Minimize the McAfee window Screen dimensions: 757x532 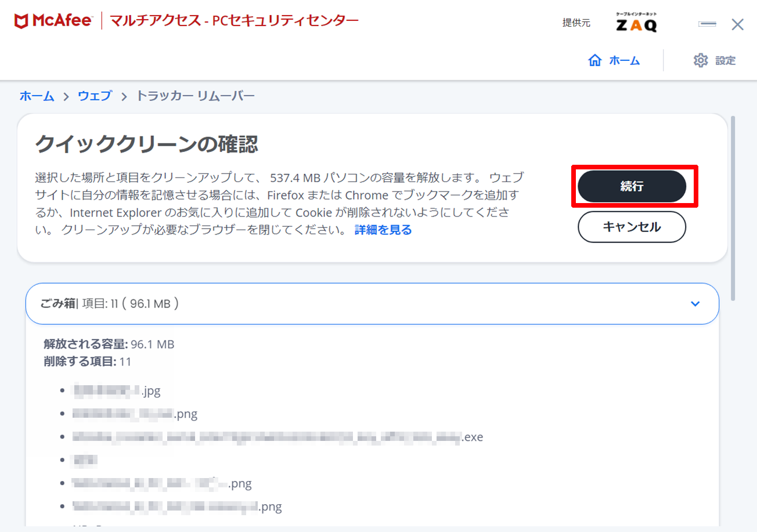(x=707, y=24)
